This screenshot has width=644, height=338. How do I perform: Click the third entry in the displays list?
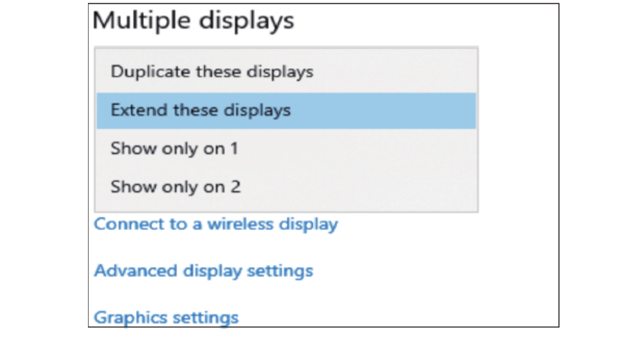(174, 149)
